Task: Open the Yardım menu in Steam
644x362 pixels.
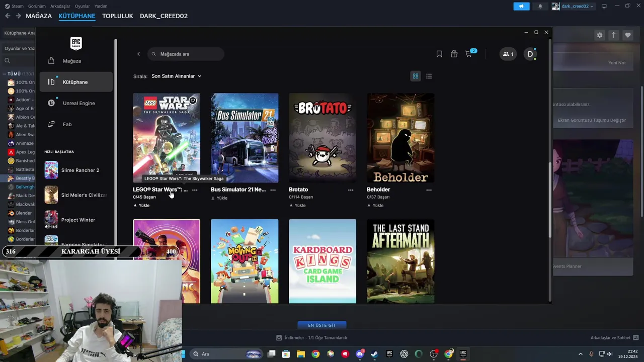Action: coord(101,6)
